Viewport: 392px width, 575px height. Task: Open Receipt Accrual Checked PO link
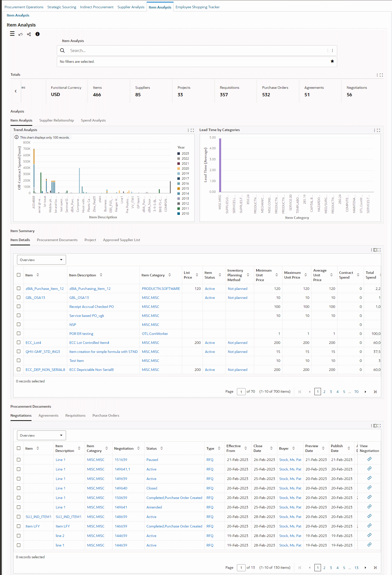pos(92,307)
